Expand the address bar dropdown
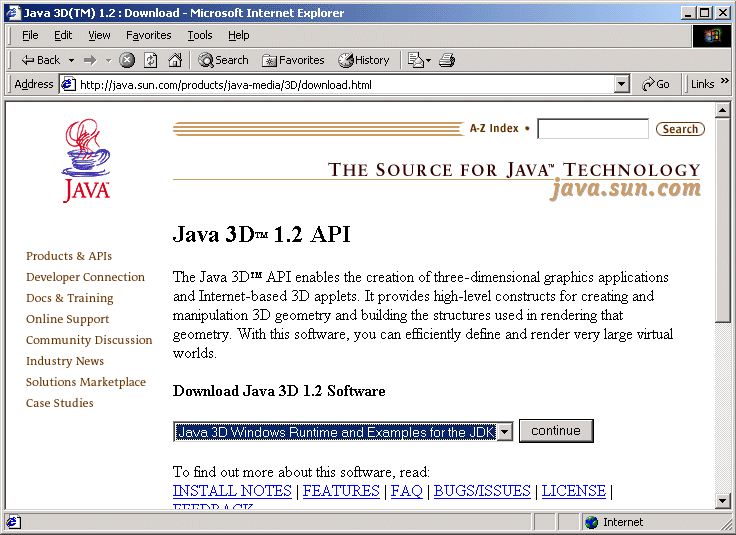This screenshot has height=535, width=736. click(x=621, y=84)
